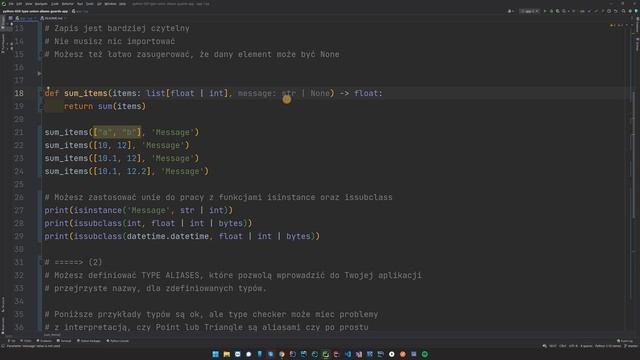Open the Refactor menu
The height and width of the screenshot is (360, 640).
click(67, 4)
